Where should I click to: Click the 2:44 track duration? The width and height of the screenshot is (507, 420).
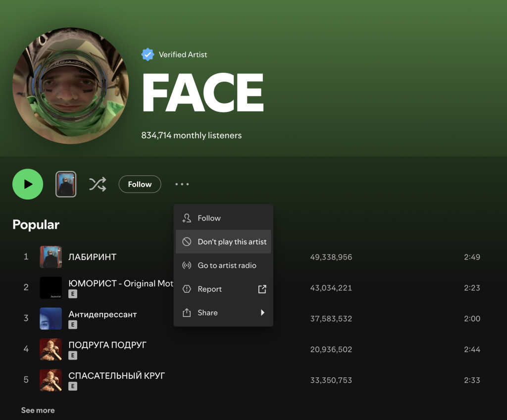472,349
